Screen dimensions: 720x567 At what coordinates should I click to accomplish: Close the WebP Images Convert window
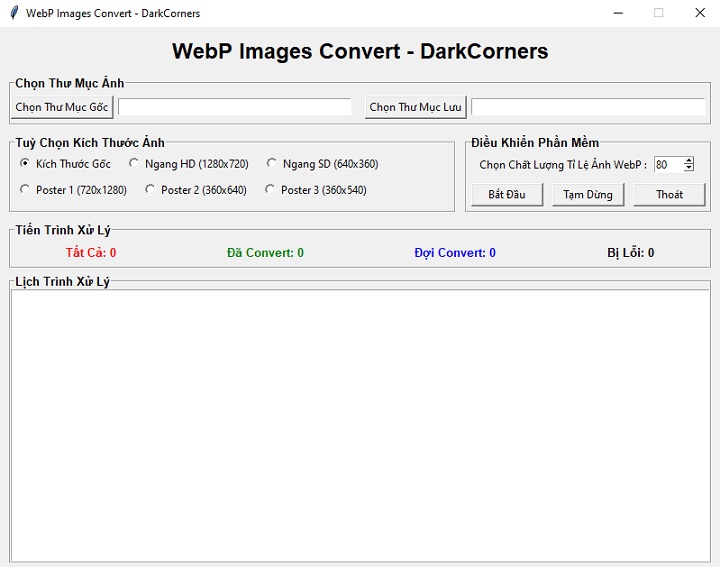click(699, 13)
